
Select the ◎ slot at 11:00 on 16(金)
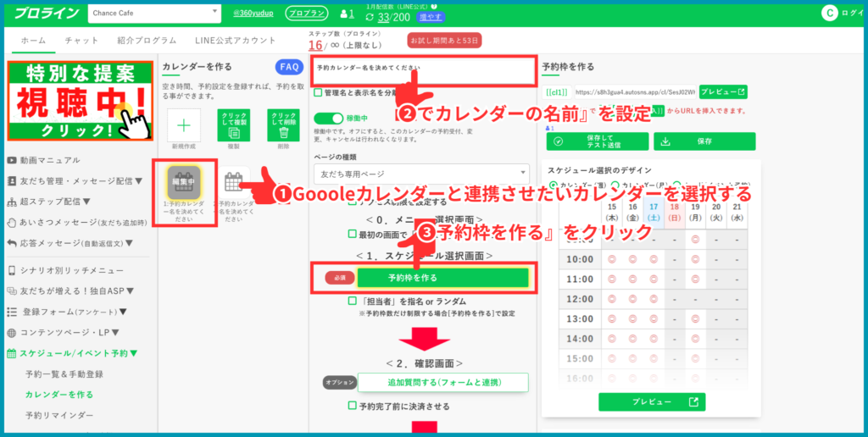click(x=632, y=279)
